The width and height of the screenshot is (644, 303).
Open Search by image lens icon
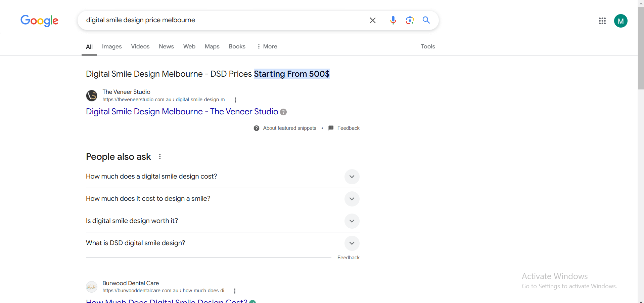[410, 20]
